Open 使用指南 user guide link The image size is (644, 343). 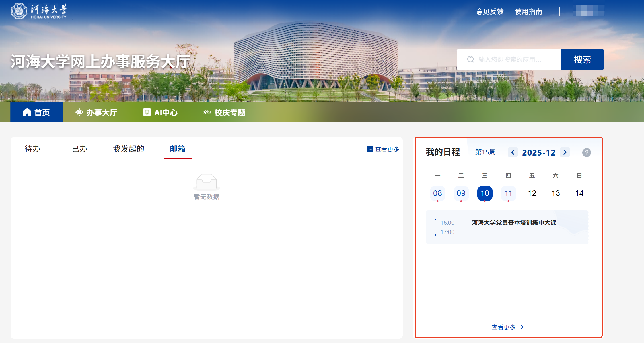[528, 11]
